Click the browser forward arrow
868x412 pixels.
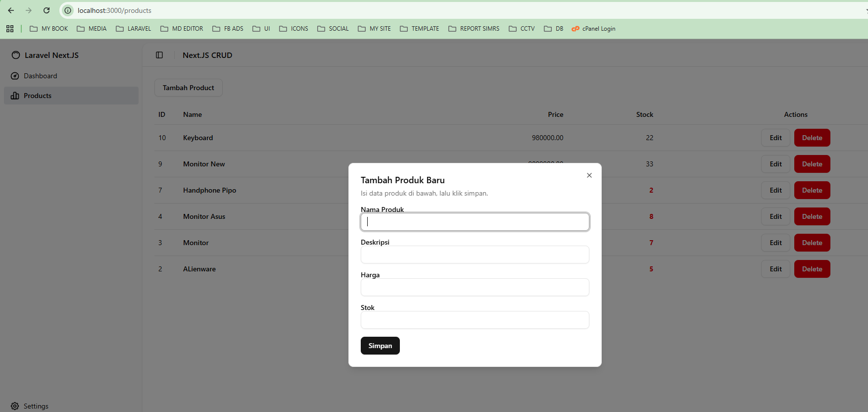click(x=29, y=10)
